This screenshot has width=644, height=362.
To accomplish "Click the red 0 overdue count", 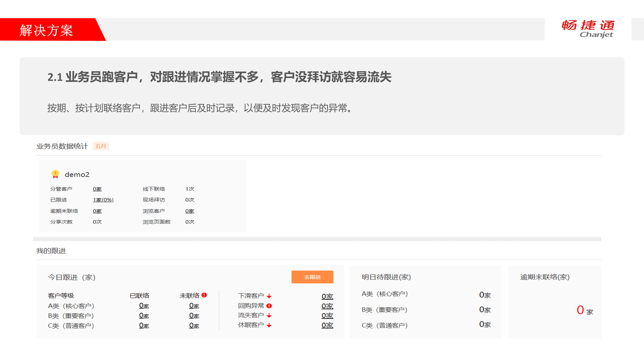I will pyautogui.click(x=580, y=310).
